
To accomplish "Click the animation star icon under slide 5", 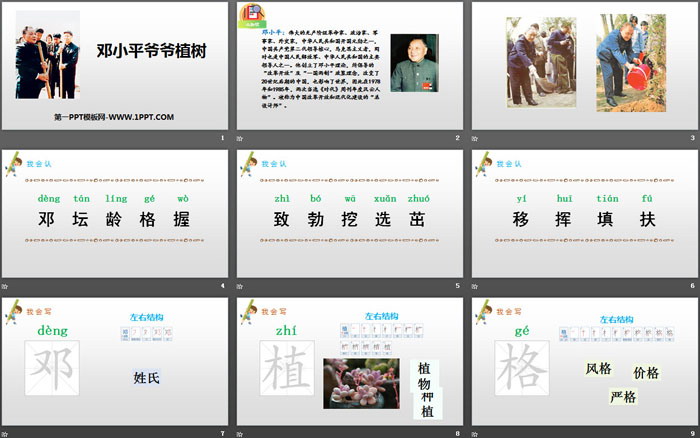I will tap(240, 286).
